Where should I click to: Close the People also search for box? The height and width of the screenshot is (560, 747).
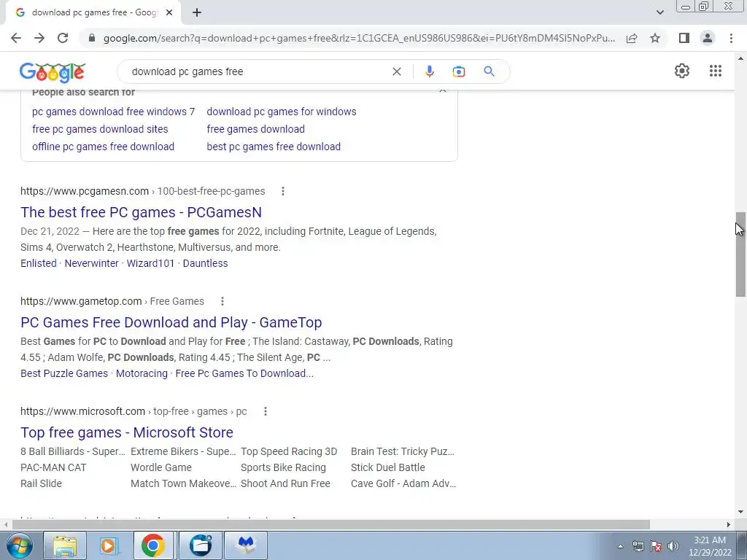click(x=443, y=90)
